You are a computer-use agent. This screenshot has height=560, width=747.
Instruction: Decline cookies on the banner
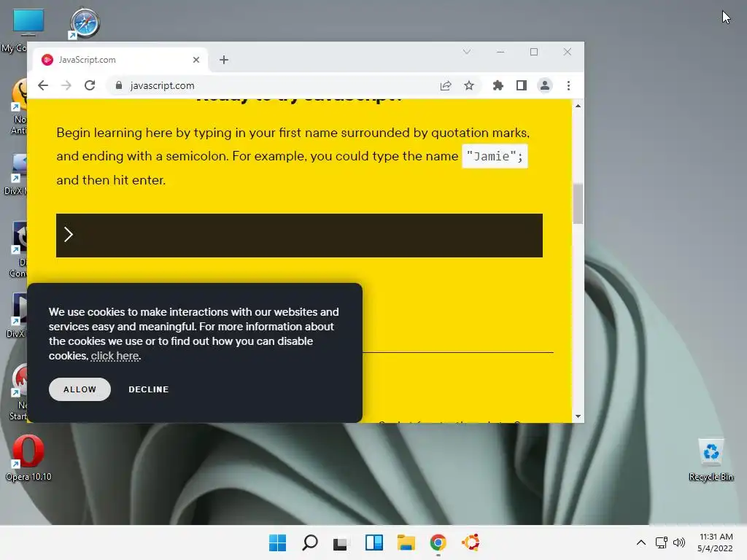click(149, 389)
